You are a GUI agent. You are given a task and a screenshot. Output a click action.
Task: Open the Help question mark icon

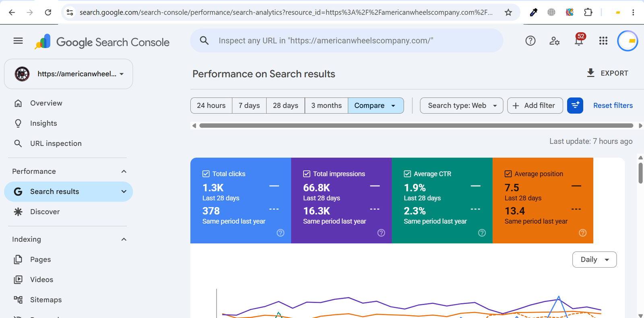[530, 41]
